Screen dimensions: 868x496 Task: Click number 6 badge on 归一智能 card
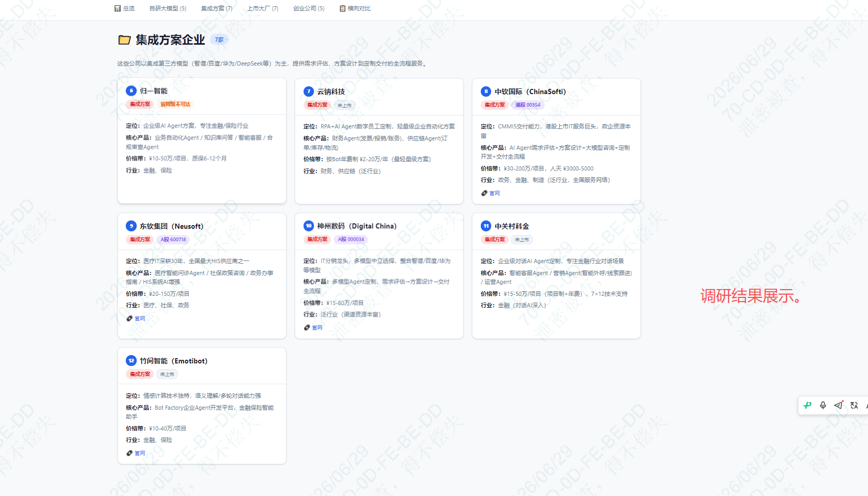click(131, 90)
